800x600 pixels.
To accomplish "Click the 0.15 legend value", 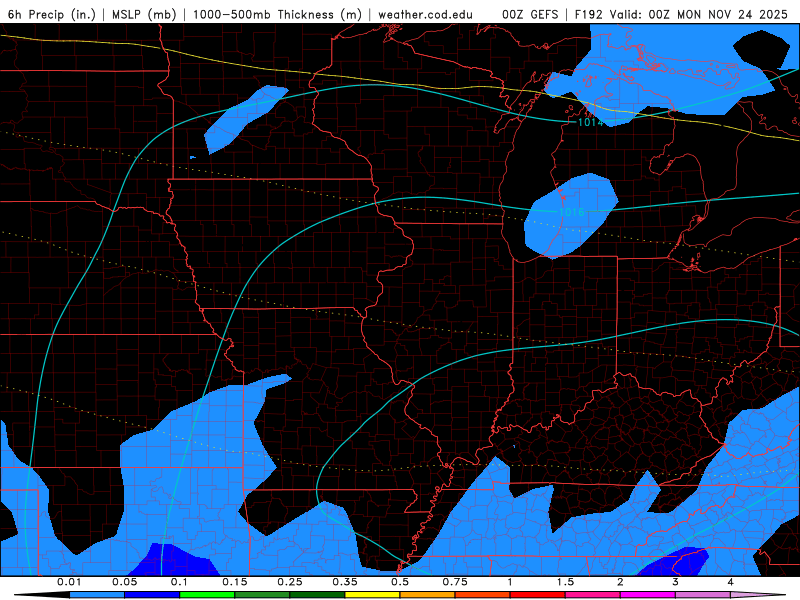I will (x=235, y=582).
